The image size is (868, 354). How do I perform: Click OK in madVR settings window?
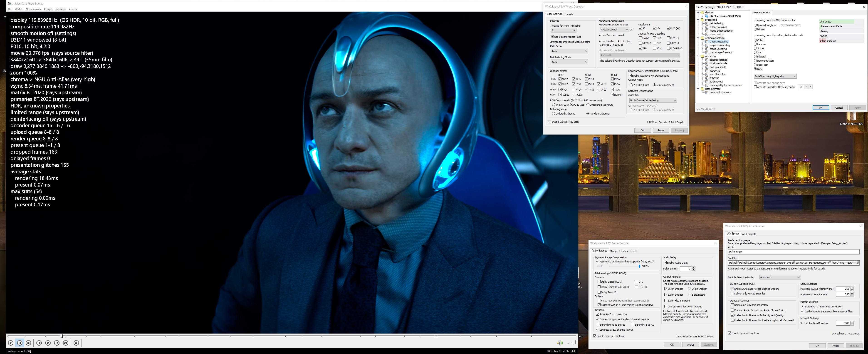point(821,107)
